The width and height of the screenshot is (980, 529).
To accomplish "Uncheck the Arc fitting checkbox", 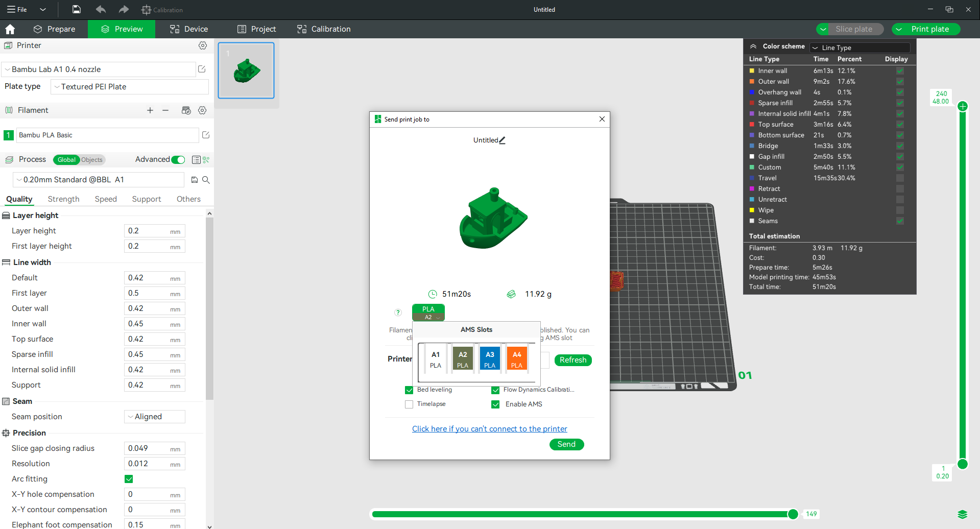I will point(129,479).
